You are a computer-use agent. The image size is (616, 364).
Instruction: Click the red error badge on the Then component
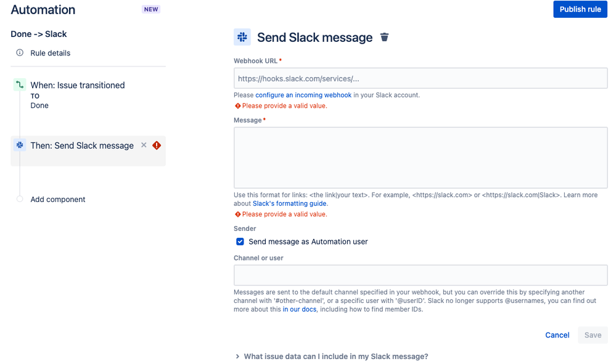(156, 145)
